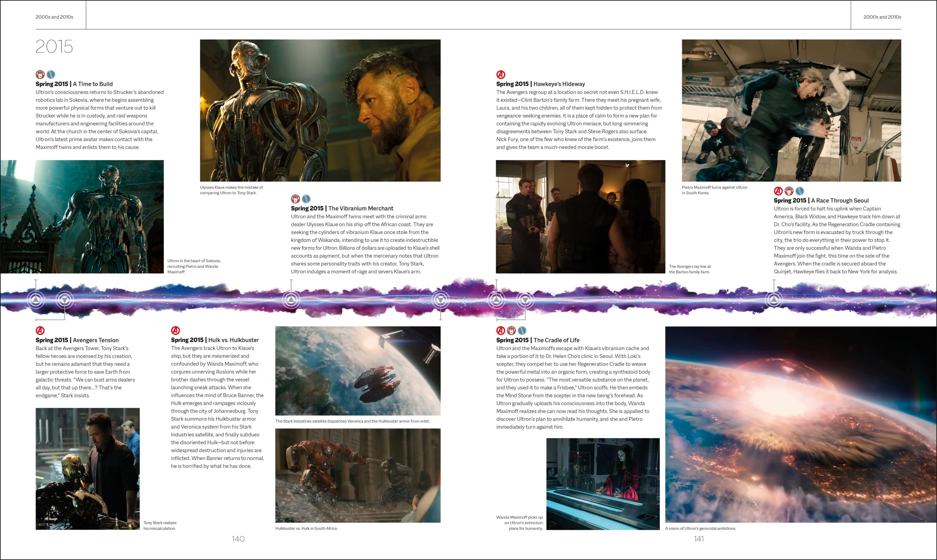Click the blue Mind Stone icon above "A Time to Build"
The width and height of the screenshot is (937, 560).
51,75
